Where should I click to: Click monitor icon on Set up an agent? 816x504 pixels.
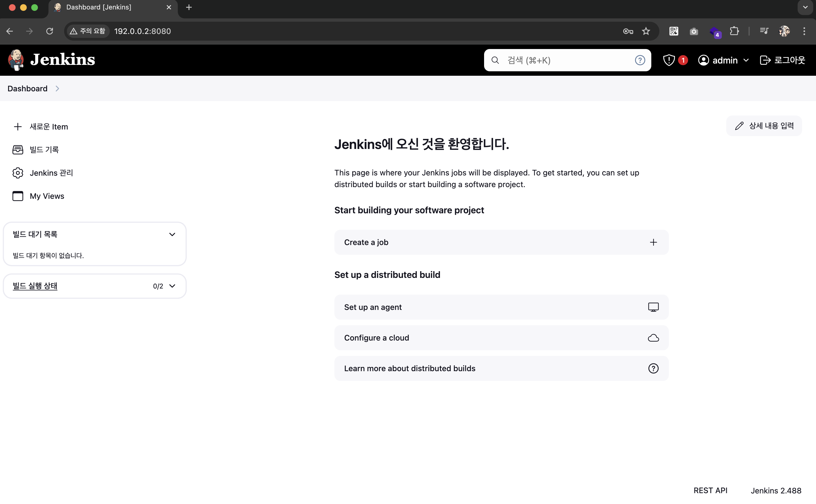click(653, 307)
